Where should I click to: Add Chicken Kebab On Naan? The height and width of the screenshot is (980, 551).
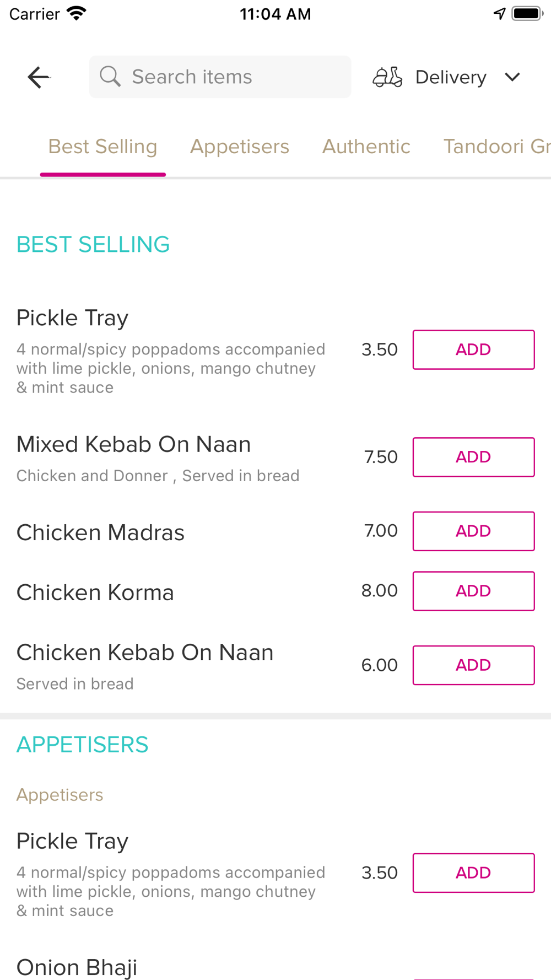473,665
